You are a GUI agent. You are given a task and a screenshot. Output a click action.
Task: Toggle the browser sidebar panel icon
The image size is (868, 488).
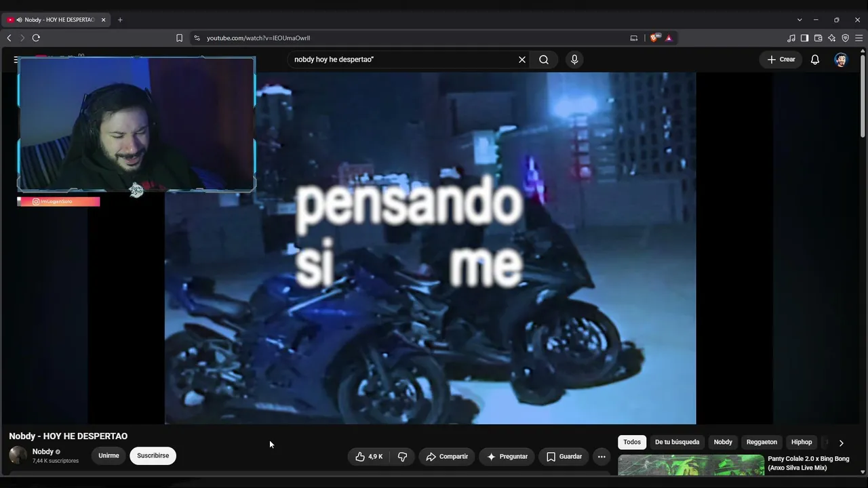(804, 38)
